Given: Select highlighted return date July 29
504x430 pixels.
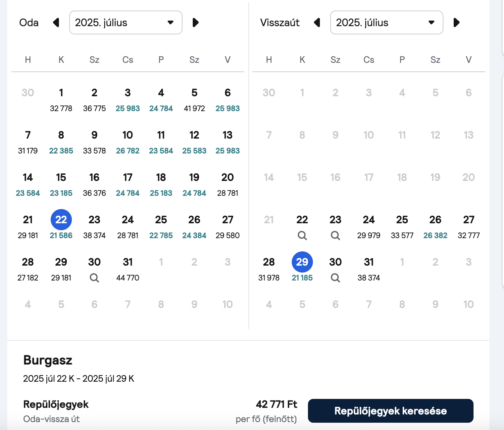Looking at the screenshot, I should tap(302, 262).
